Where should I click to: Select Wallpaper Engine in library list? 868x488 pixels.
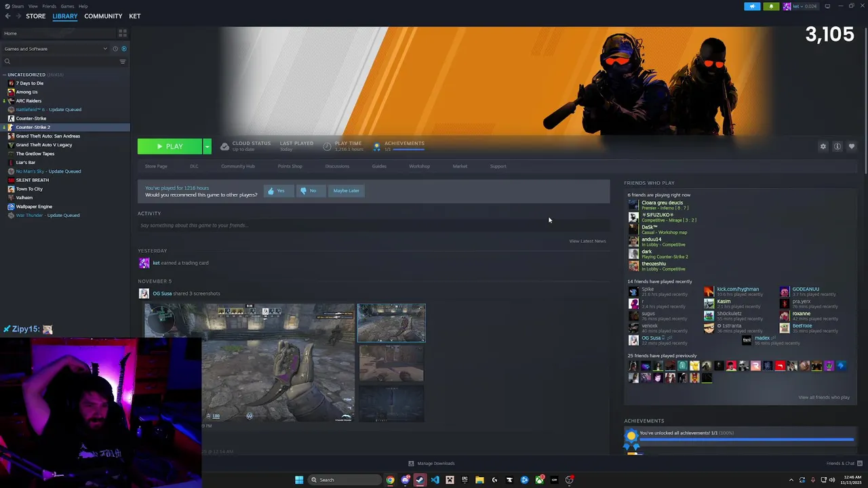pos(34,207)
